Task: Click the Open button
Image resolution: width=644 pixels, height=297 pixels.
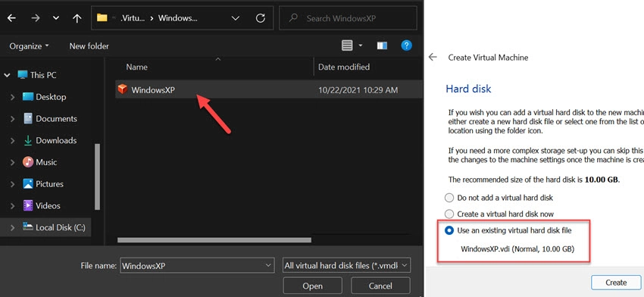Action: click(x=313, y=286)
